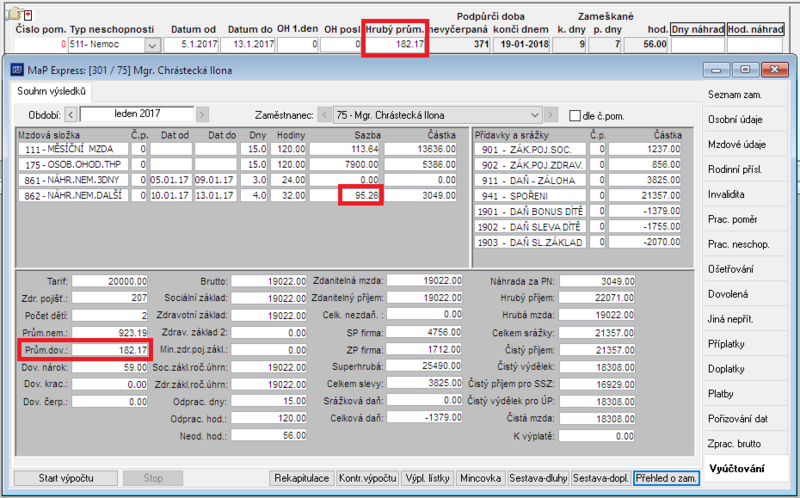Select the 1901 - DAŇ BONUS DÍTĚ row
The height and width of the screenshot is (498, 800).
click(x=578, y=211)
